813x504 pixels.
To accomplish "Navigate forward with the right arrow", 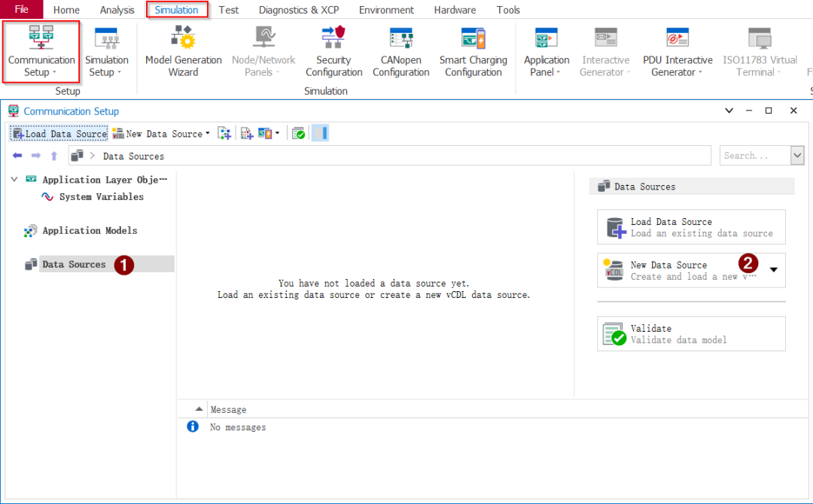I will point(36,156).
